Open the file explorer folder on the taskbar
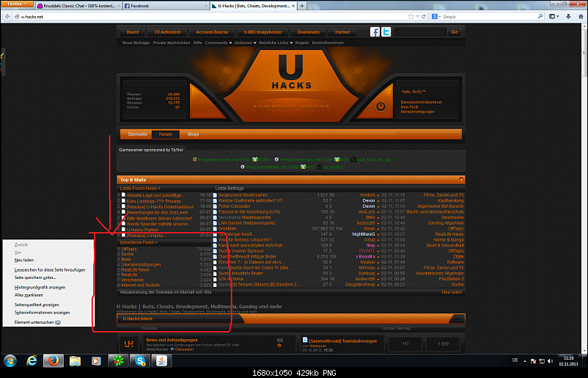The width and height of the screenshot is (588, 378). point(75,361)
